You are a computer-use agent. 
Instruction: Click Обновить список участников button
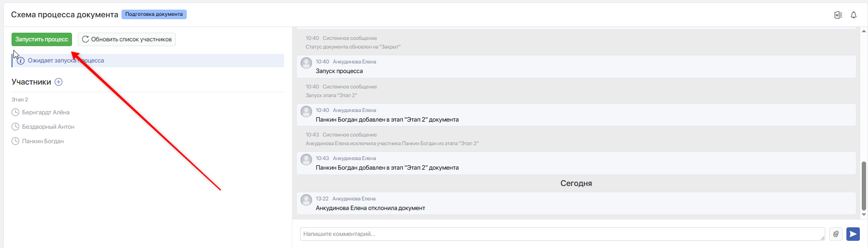click(x=127, y=39)
